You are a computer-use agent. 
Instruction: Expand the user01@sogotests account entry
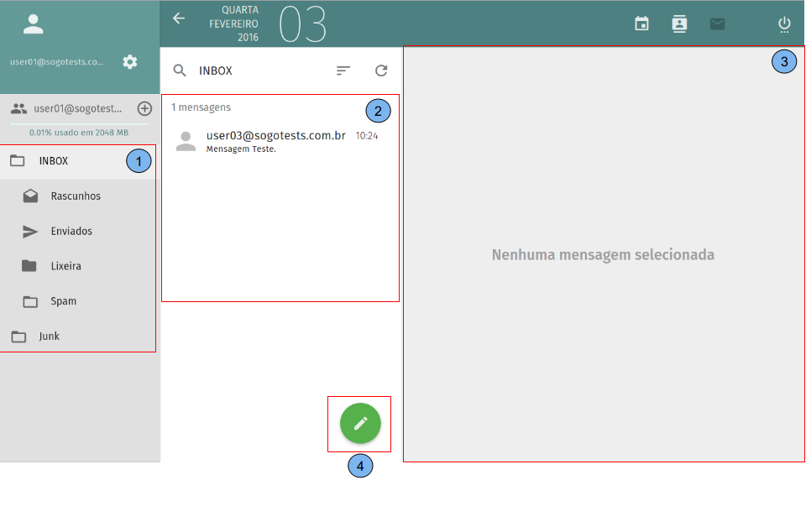[x=77, y=108]
